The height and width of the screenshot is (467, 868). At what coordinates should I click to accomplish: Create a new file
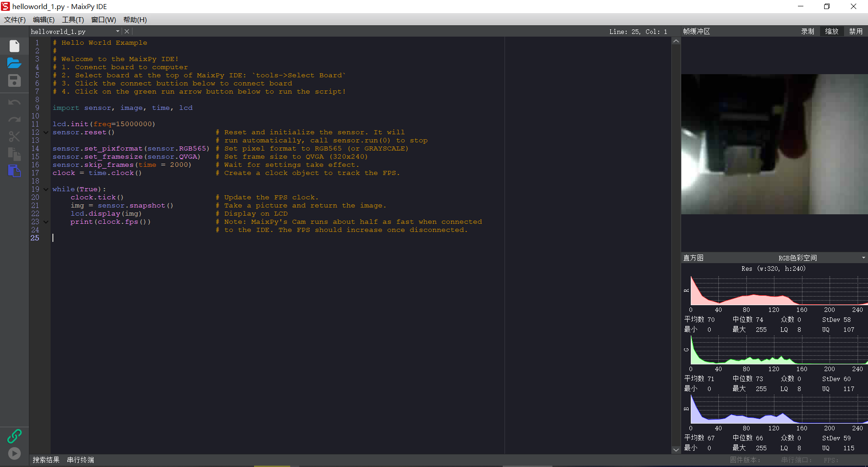point(14,46)
